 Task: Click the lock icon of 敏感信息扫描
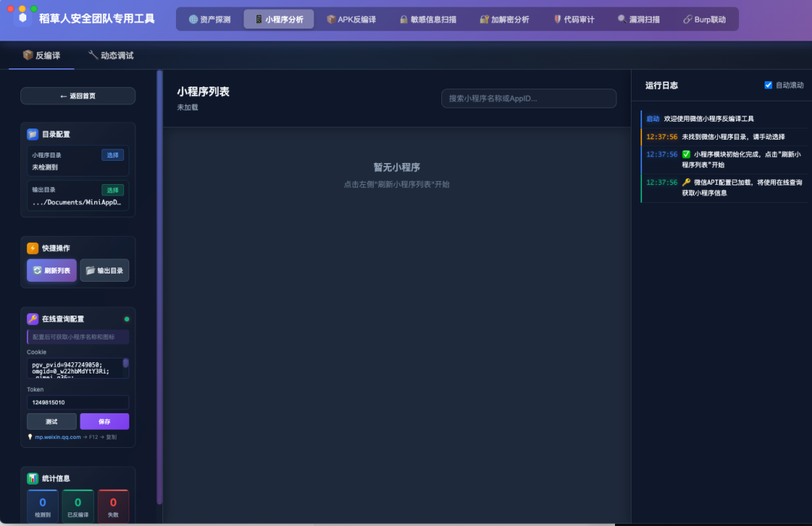404,19
